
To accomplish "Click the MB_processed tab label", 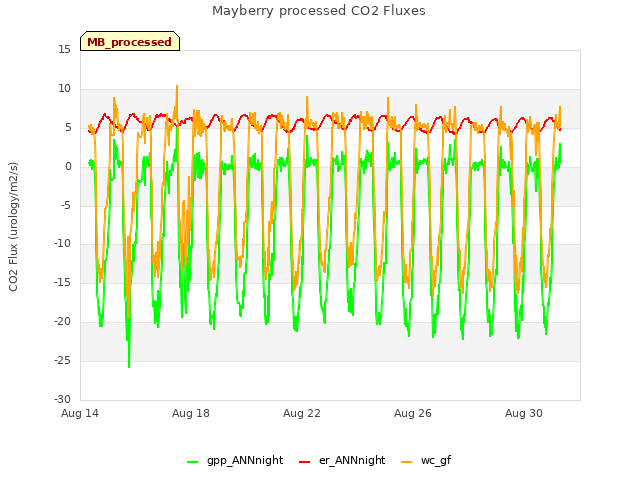I will click(129, 42).
